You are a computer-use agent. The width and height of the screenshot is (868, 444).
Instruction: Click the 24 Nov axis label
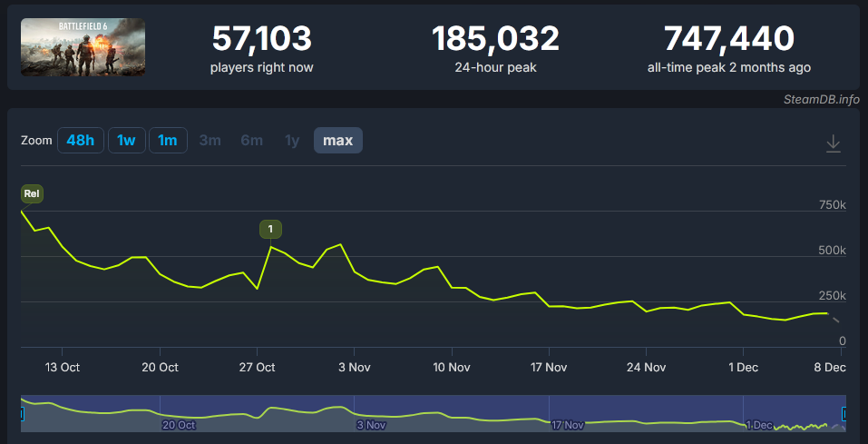coord(647,367)
